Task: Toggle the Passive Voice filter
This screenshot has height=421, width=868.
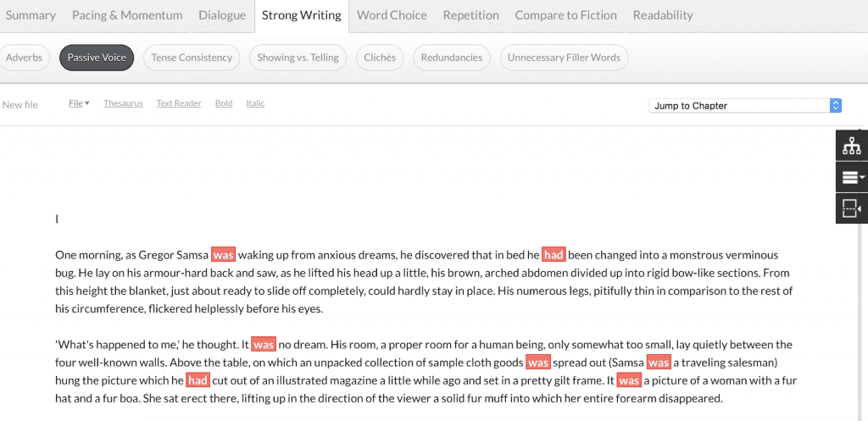Action: click(97, 58)
